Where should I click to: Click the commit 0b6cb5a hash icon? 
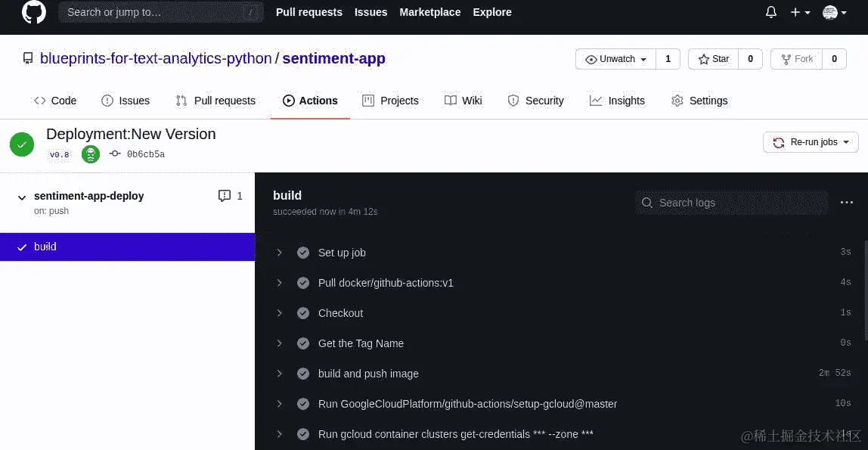pos(115,154)
